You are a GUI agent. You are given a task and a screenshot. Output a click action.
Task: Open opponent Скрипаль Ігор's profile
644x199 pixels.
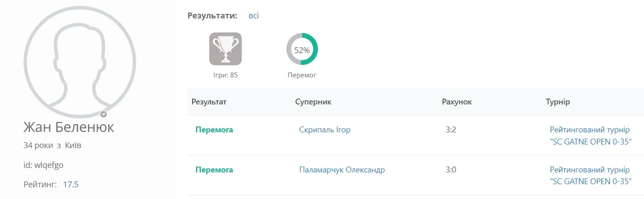pyautogui.click(x=325, y=130)
